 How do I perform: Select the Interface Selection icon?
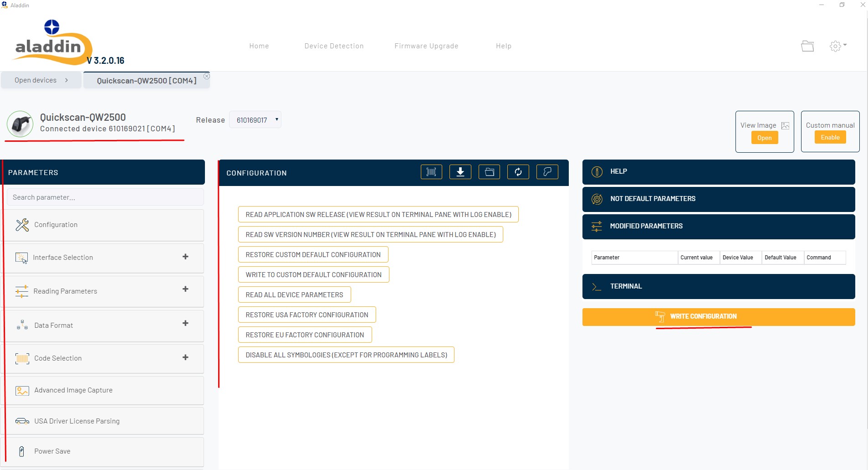(x=21, y=258)
